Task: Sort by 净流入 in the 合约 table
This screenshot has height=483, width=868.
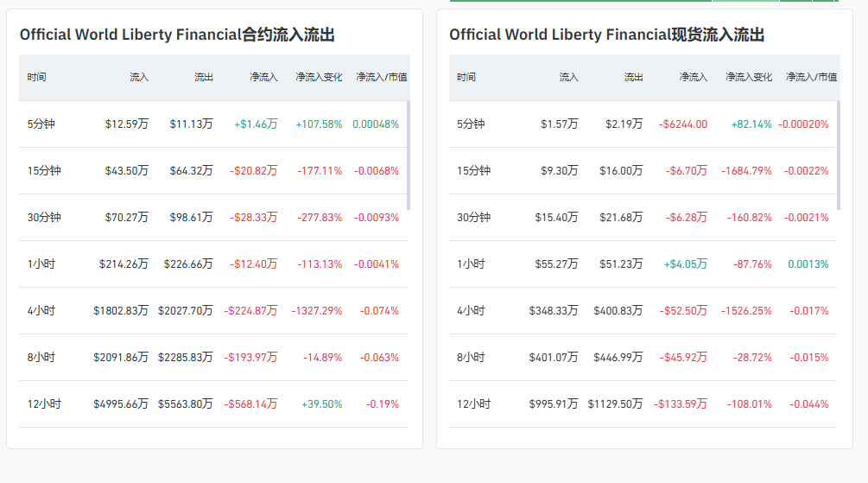Action: point(263,78)
